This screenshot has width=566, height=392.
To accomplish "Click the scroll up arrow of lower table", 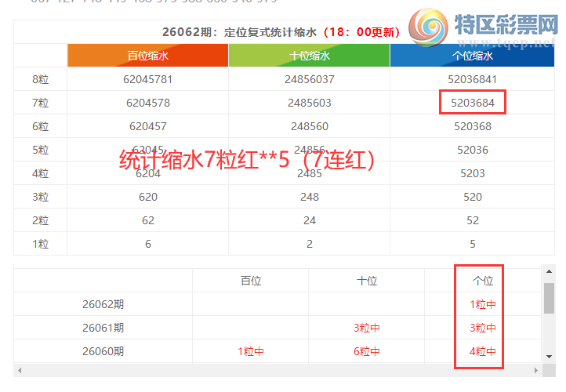I will point(549,271).
